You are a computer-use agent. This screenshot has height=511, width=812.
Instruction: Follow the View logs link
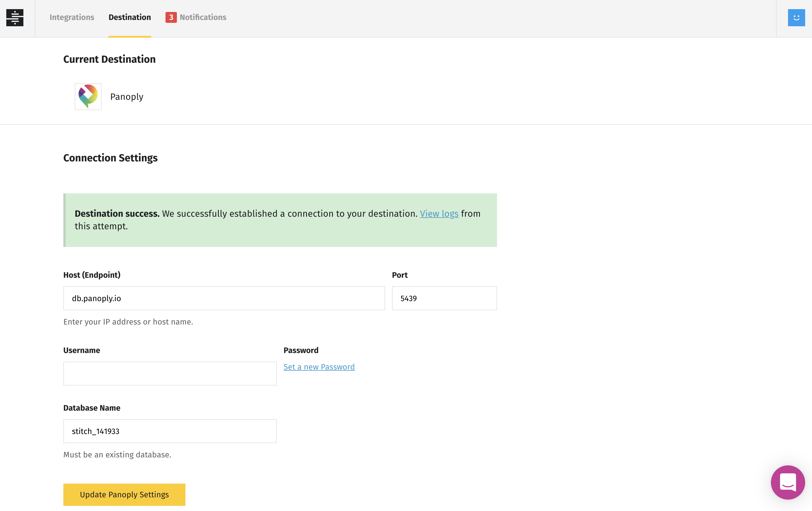[439, 214]
